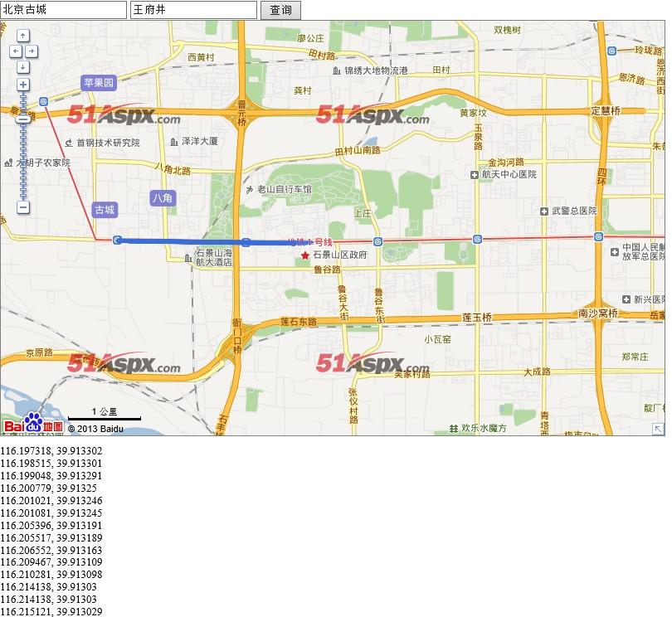Viewport: 672px width, 617px height.
Task: Click the destination field '王府井'
Action: [x=193, y=10]
